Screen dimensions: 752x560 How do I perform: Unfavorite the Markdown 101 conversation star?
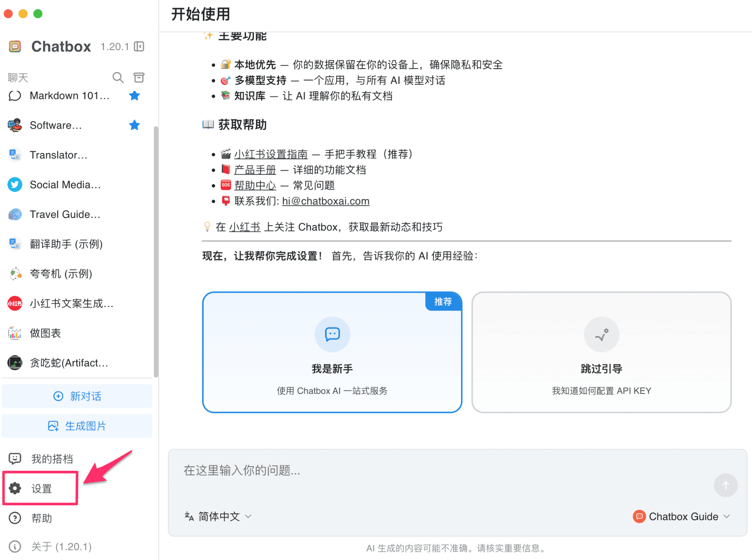coord(135,95)
